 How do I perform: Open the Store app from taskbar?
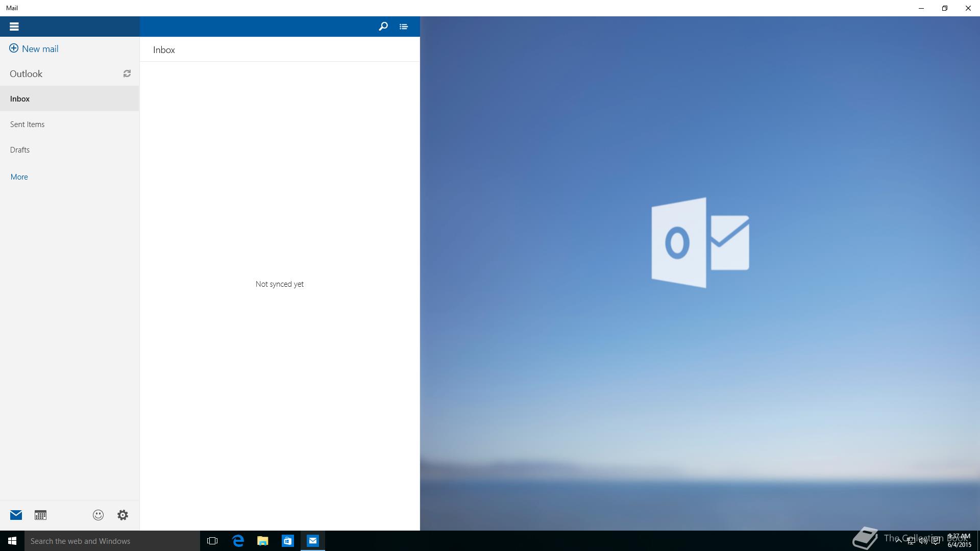(288, 541)
